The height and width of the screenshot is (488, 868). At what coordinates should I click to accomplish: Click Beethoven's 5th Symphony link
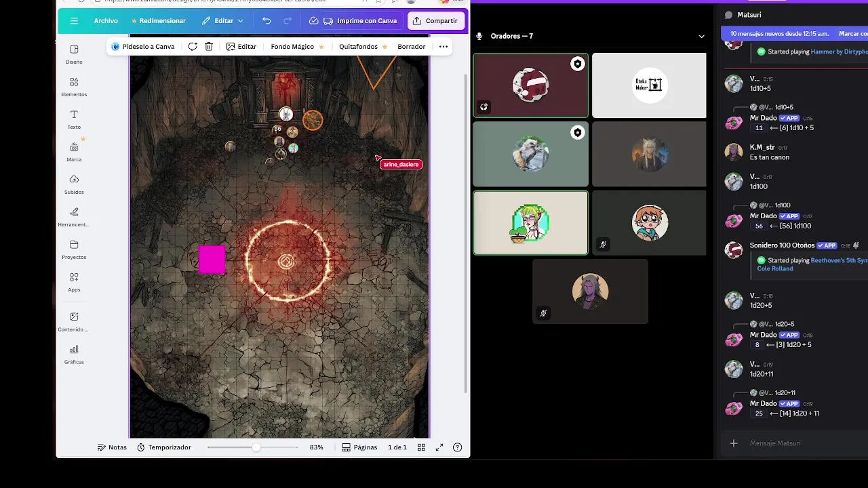click(840, 260)
